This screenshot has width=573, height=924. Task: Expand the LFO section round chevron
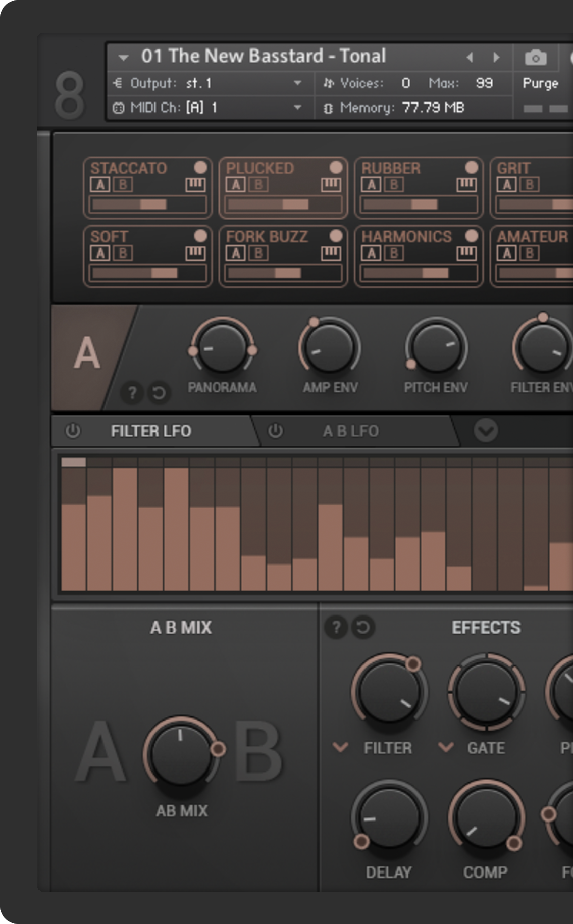[x=486, y=430]
